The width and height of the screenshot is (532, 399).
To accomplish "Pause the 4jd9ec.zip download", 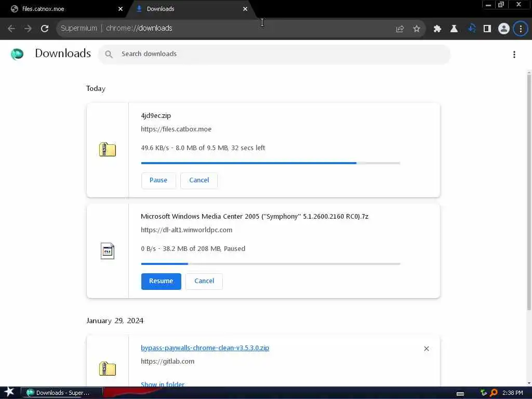I will click(158, 180).
